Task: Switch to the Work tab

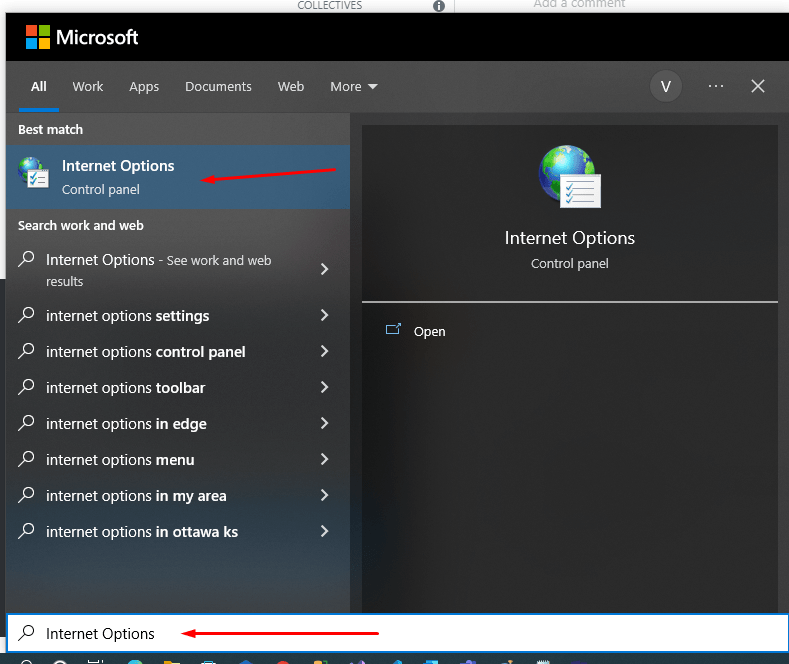Action: click(x=88, y=87)
